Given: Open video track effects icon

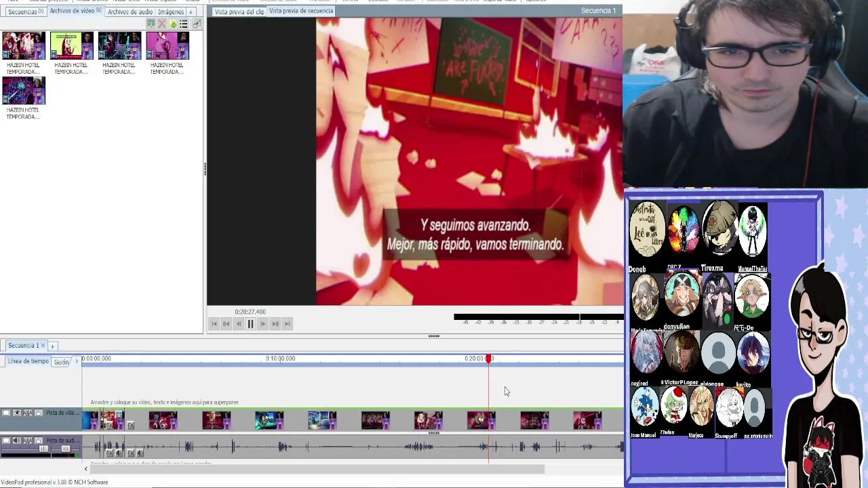Looking at the screenshot, I should 28,413.
